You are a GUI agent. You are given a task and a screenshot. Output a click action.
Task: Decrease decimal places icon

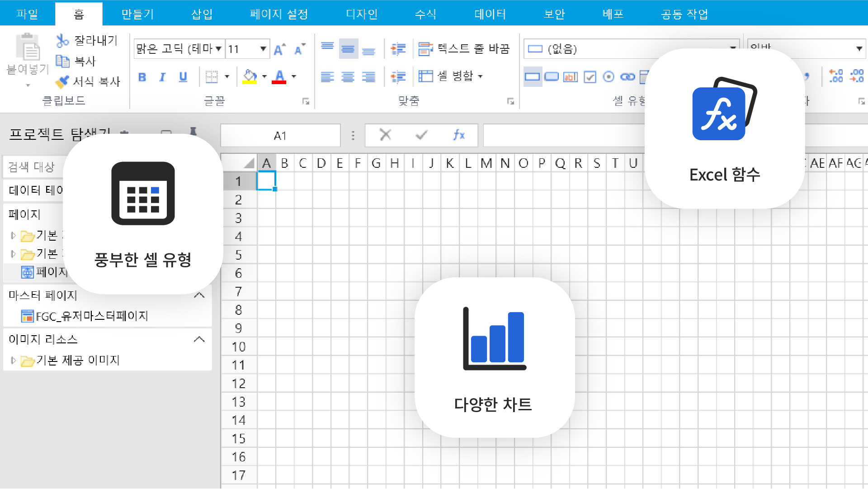(x=857, y=76)
